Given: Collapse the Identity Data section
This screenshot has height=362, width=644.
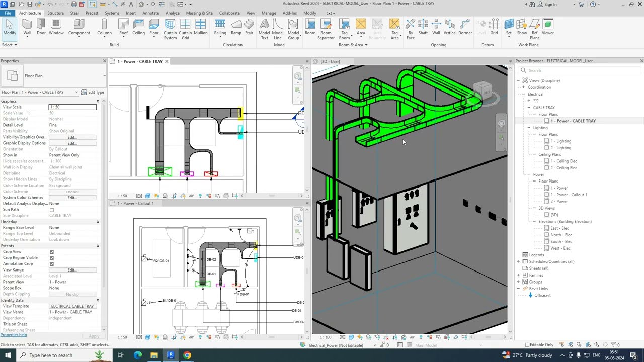Looking at the screenshot, I should [98, 300].
